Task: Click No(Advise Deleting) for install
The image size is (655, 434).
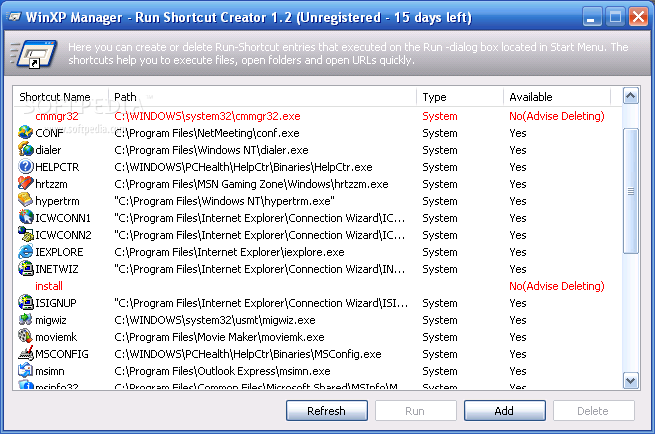Action: tap(557, 286)
